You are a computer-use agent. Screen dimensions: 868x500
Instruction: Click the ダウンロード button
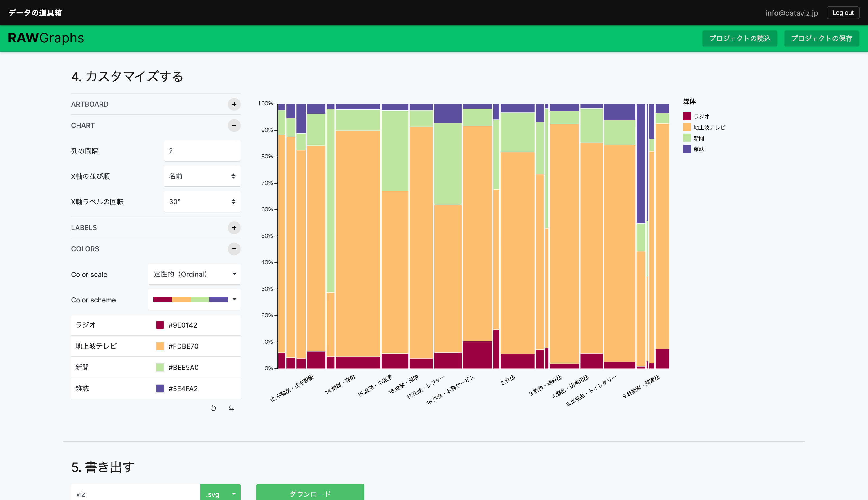point(310,493)
